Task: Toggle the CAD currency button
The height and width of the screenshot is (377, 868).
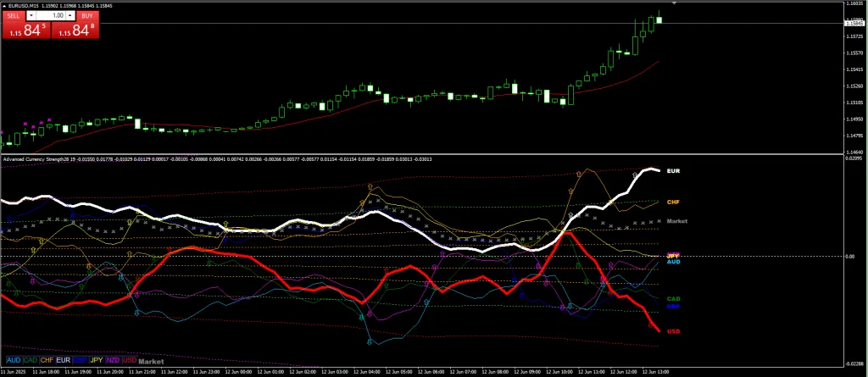Action: click(x=30, y=360)
